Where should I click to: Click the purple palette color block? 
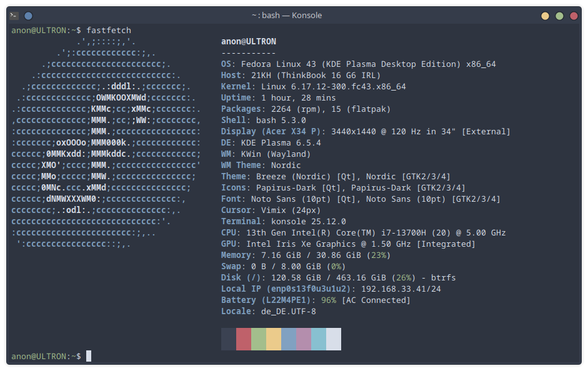tap(304, 339)
